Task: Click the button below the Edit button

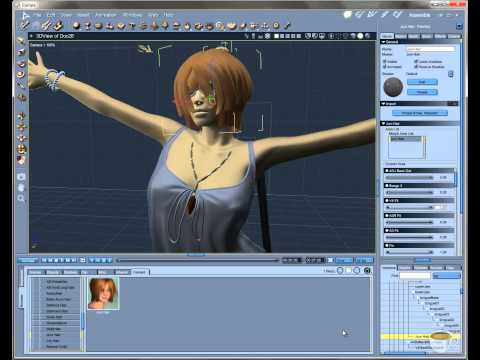Action: [422, 92]
